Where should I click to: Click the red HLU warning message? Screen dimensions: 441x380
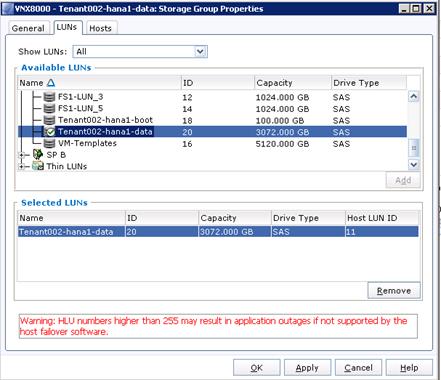point(218,326)
